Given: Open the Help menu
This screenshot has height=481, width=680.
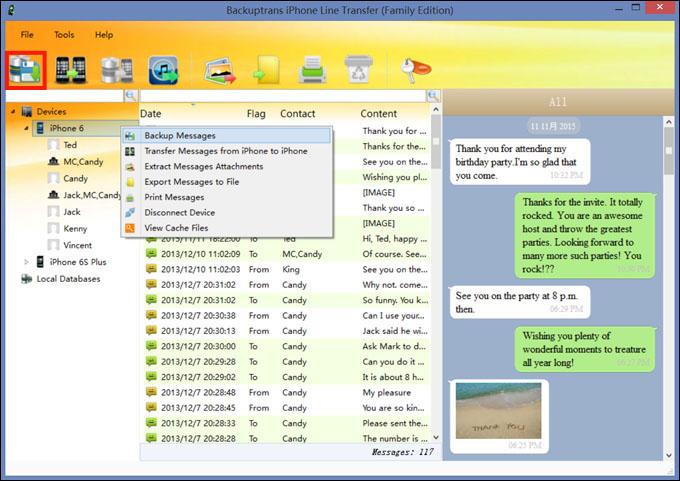Looking at the screenshot, I should coord(104,35).
